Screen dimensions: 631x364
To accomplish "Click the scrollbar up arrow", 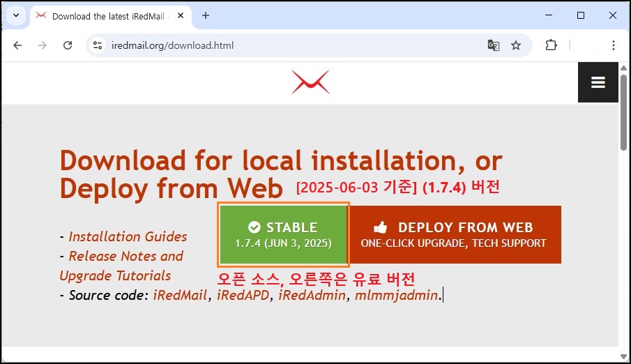I will tap(623, 68).
